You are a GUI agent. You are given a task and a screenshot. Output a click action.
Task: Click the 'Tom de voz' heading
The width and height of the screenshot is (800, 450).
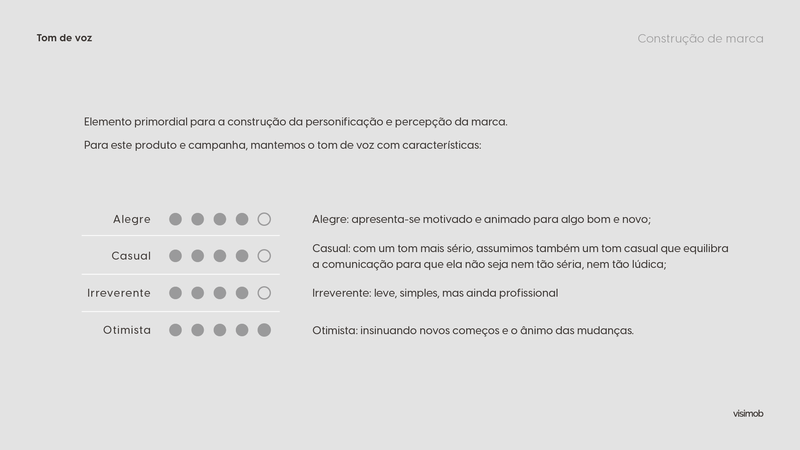pos(64,38)
